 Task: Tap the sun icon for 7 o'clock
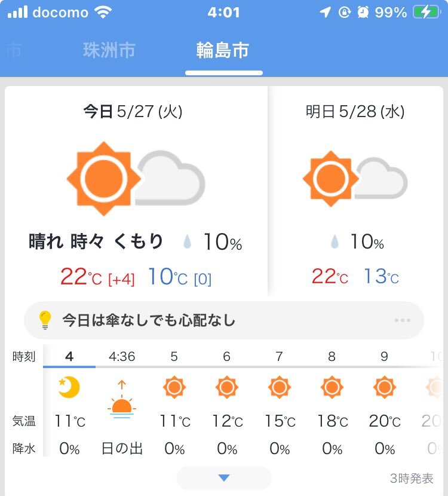pos(280,387)
